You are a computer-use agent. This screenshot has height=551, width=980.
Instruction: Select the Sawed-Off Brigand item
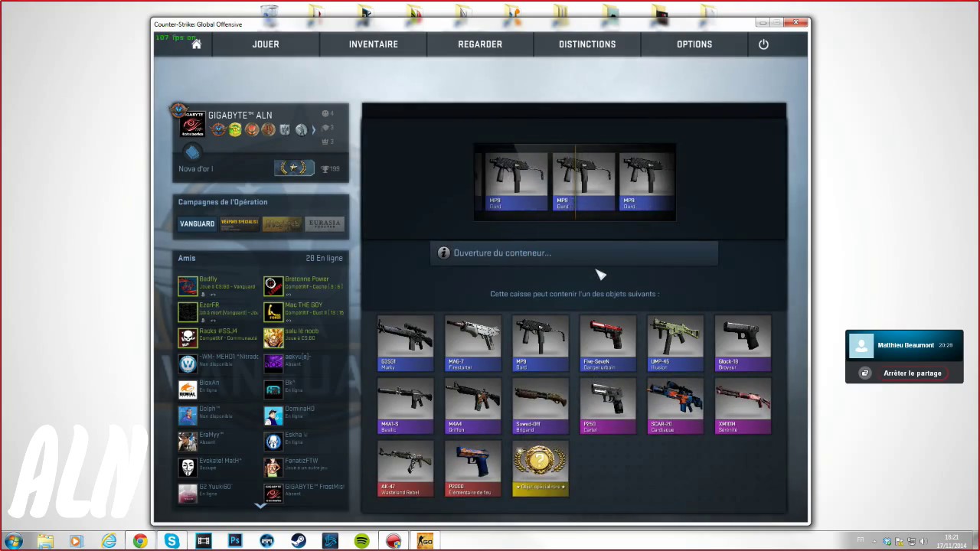[541, 406]
